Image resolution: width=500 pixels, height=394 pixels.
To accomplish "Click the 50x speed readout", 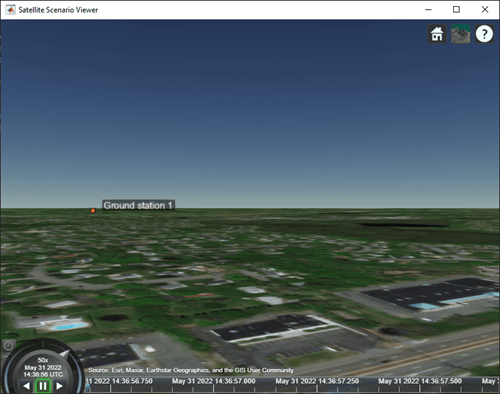I will [43, 360].
